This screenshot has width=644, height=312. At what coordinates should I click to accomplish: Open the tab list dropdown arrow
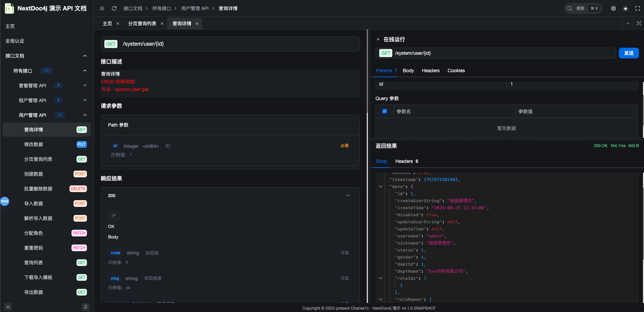[628, 23]
